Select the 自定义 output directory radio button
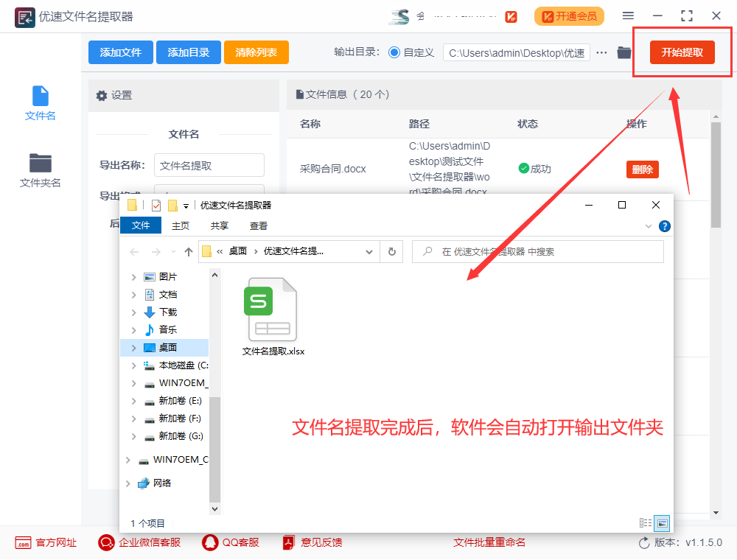Viewport: 737px width, 560px height. point(394,52)
